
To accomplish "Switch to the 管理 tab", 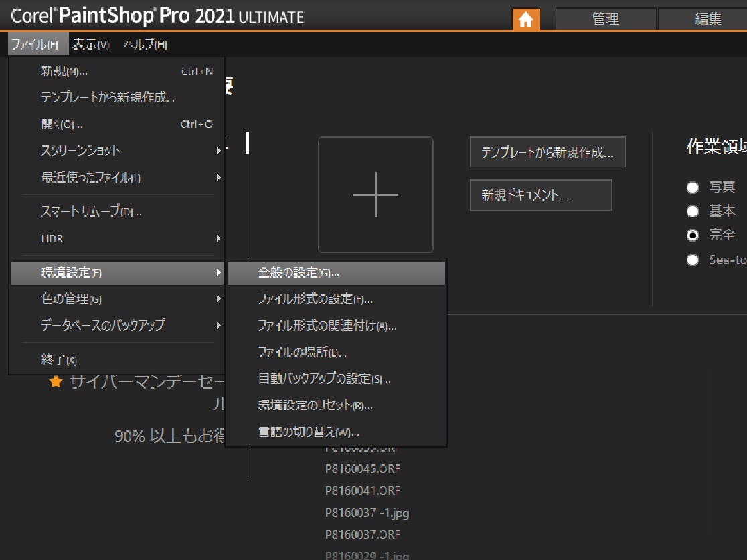I will coord(606,19).
